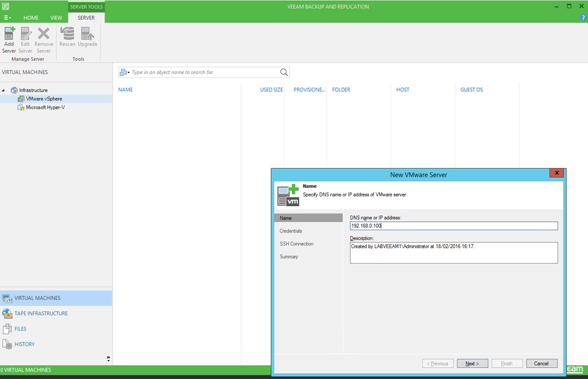Viewport: 588px width, 379px height.
Task: Click the DNS name or IP address field
Action: click(454, 226)
